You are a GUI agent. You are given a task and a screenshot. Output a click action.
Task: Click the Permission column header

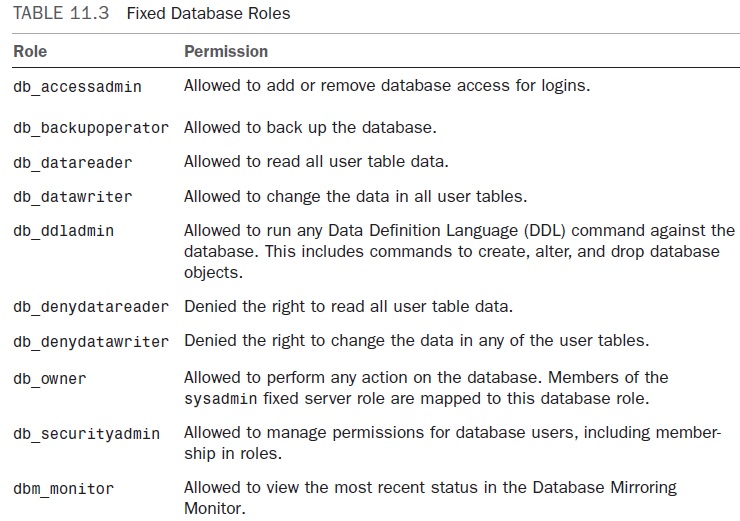click(x=226, y=51)
